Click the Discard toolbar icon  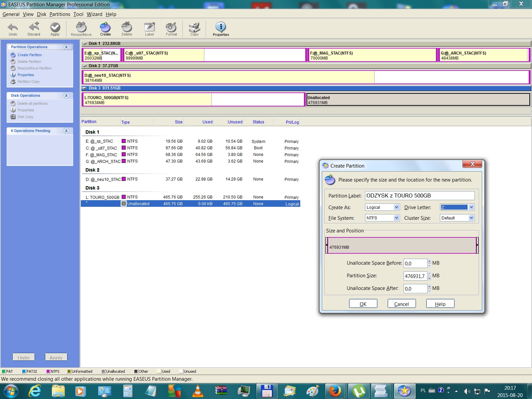click(34, 29)
